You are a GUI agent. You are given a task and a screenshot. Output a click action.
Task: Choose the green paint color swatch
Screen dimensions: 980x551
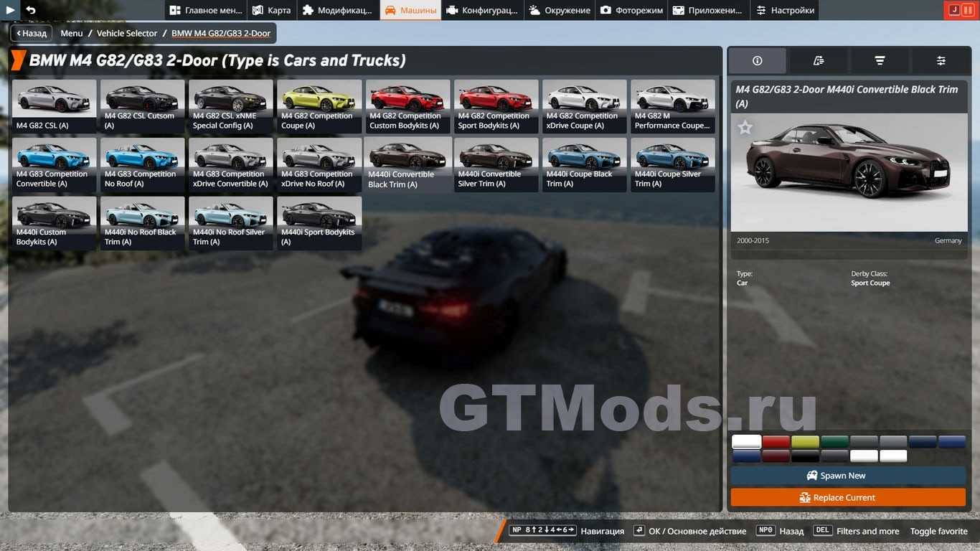pos(834,442)
